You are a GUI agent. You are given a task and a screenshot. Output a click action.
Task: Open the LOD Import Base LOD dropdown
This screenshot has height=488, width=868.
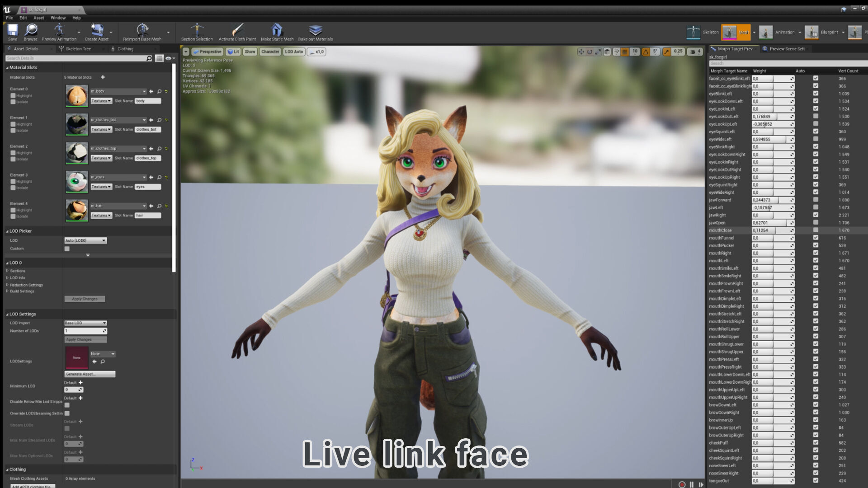85,323
